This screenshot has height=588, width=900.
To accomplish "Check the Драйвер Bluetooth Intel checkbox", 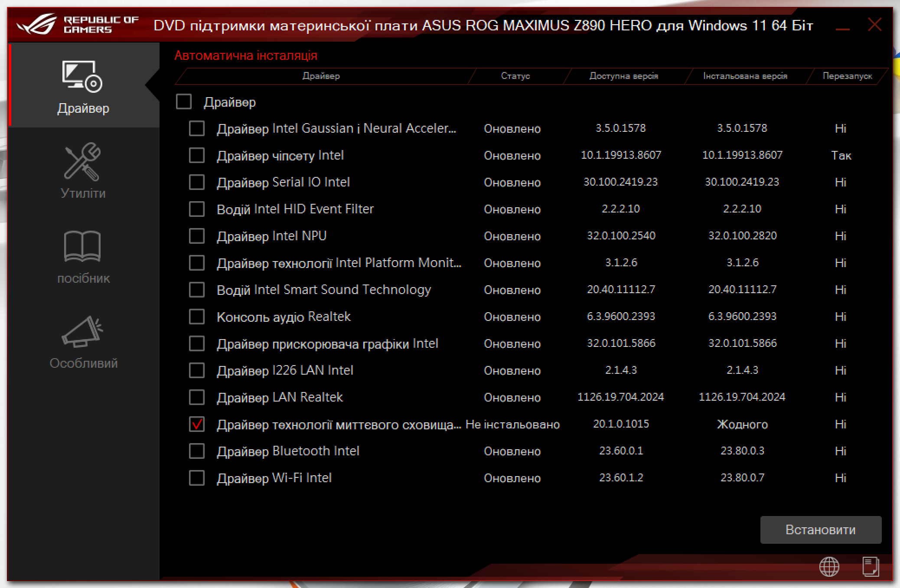I will pos(197,451).
